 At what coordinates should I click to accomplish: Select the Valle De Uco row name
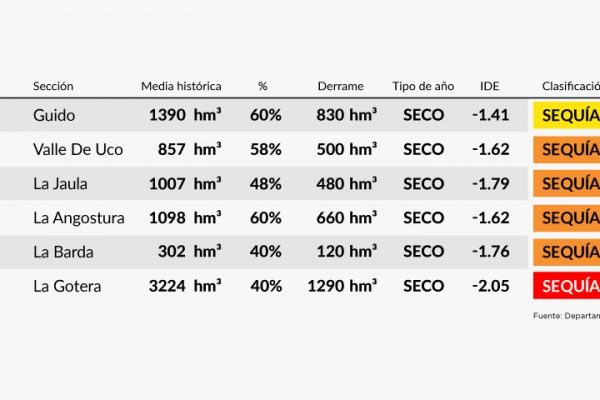pos(78,149)
